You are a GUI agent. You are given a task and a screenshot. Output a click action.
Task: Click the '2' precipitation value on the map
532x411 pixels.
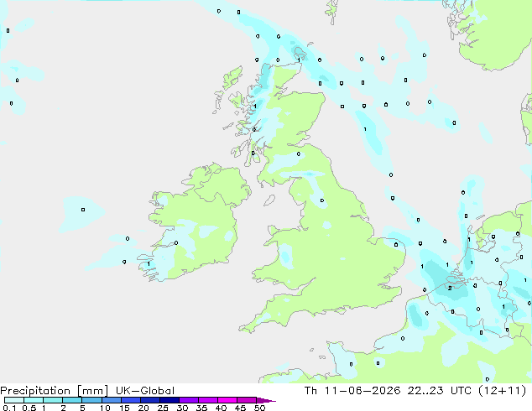pos(450,289)
